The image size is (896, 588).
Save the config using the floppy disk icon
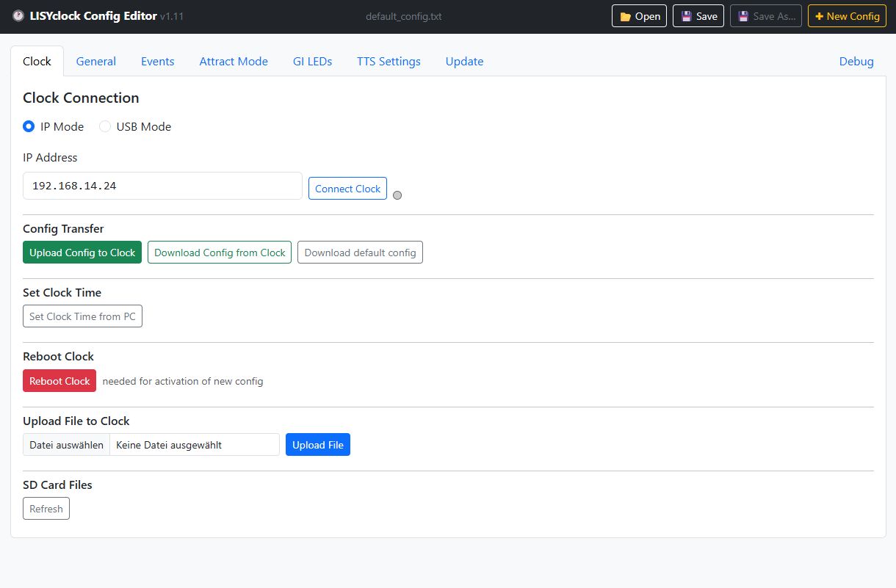[x=685, y=15]
